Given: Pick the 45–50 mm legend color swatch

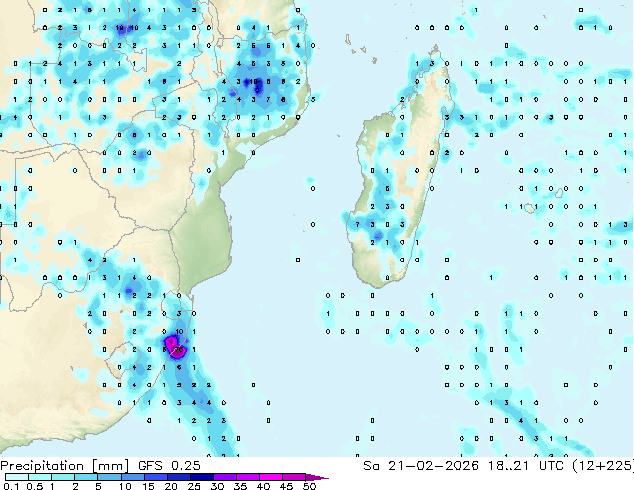Looking at the screenshot, I should pyautogui.click(x=294, y=477).
